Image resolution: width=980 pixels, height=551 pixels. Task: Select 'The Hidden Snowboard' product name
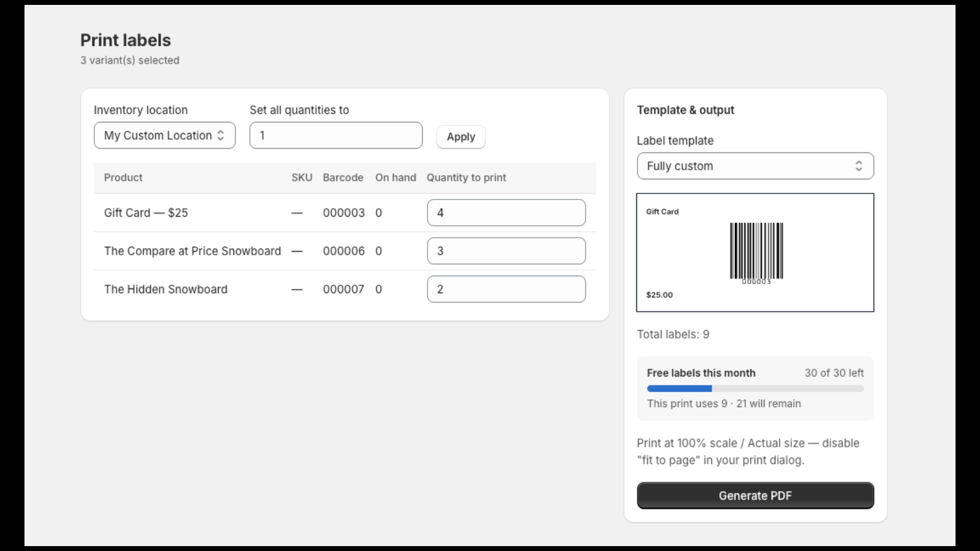[165, 289]
